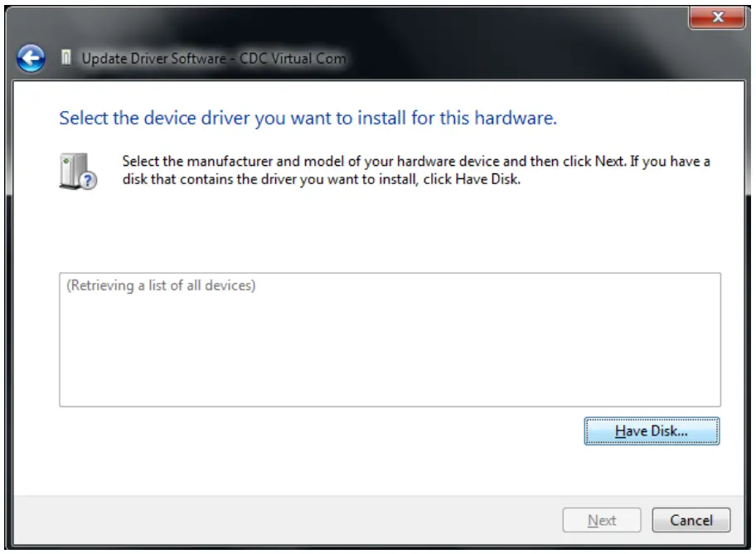Click the arrow inside the navigation circle
Viewport: 756px width, 554px height.
30,57
